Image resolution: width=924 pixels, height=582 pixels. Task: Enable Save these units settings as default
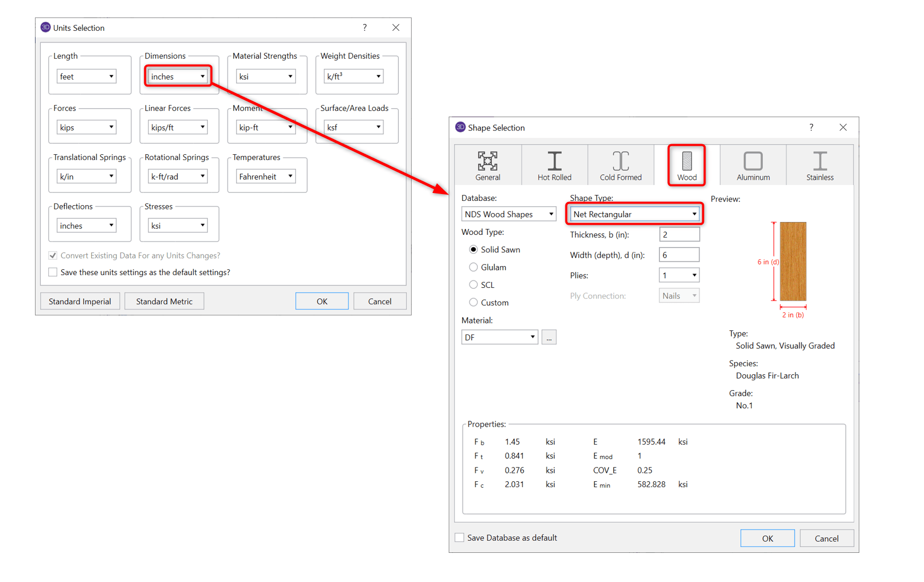click(x=53, y=272)
